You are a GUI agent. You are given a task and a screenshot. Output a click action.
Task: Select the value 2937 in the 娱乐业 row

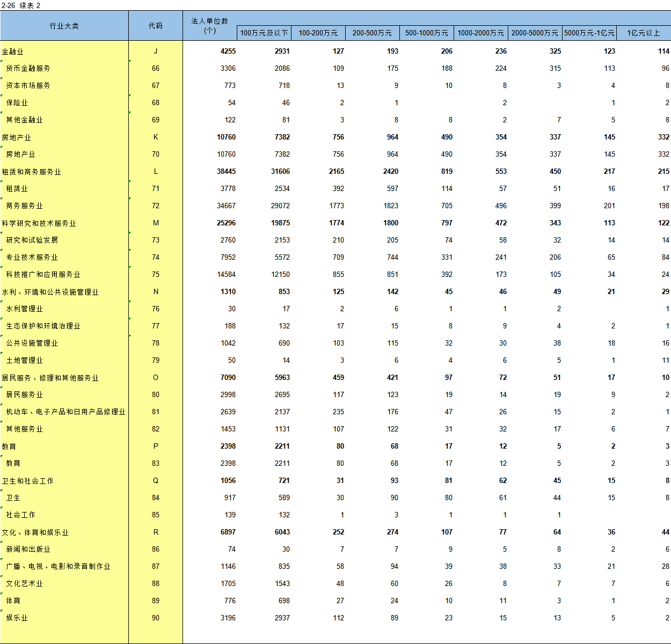coord(282,618)
